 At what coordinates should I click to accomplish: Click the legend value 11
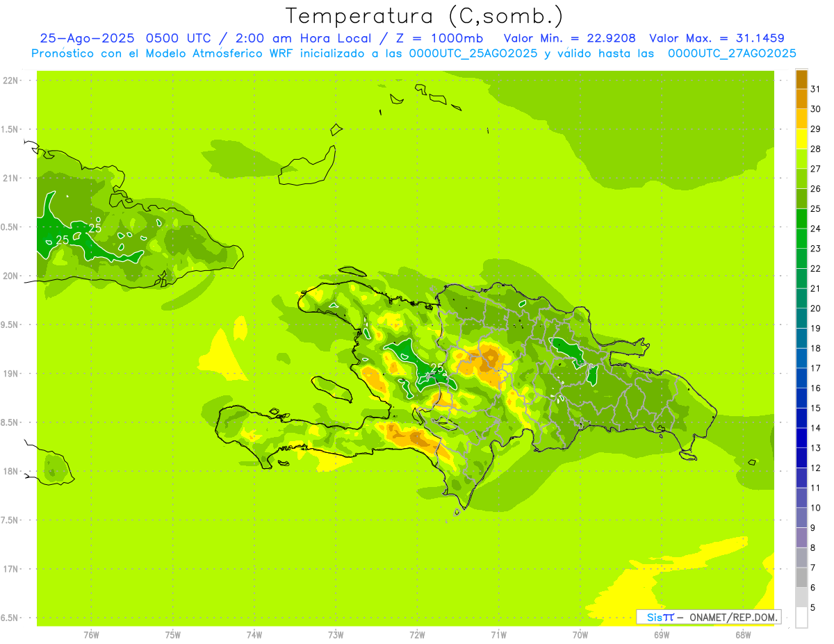click(x=815, y=488)
